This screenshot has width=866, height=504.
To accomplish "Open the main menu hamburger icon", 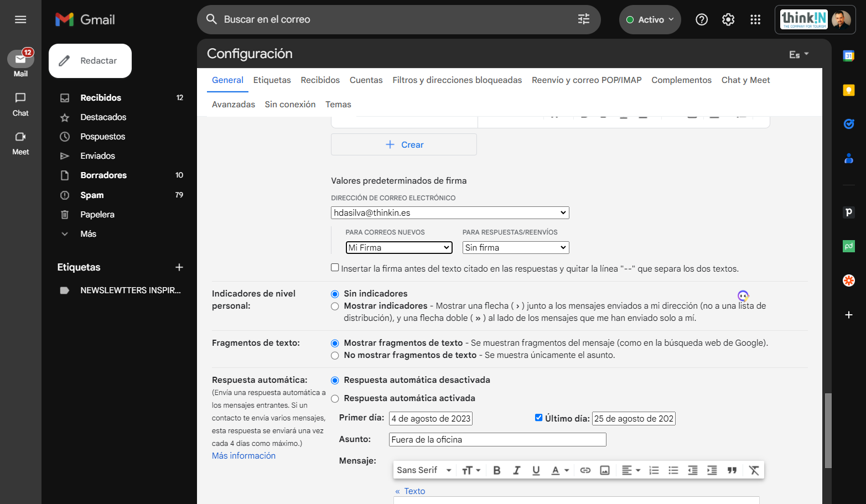I will click(x=20, y=19).
